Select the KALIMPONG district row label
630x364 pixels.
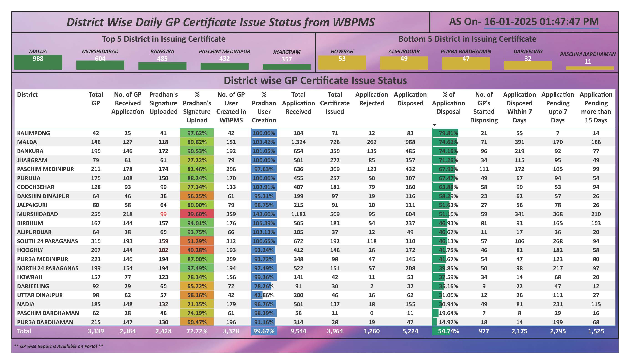[33, 133]
